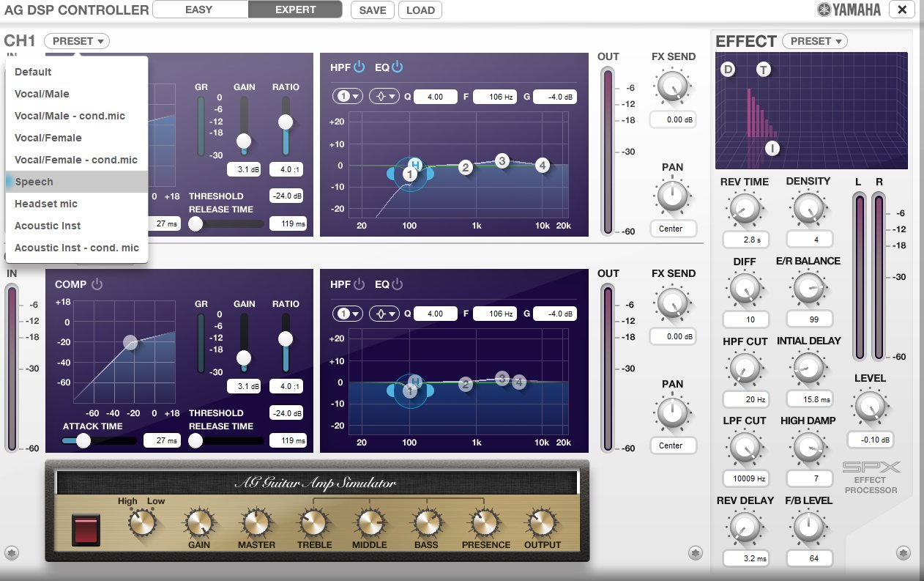Choose the Default preset
This screenshot has width=924, height=581.
pyautogui.click(x=77, y=72)
